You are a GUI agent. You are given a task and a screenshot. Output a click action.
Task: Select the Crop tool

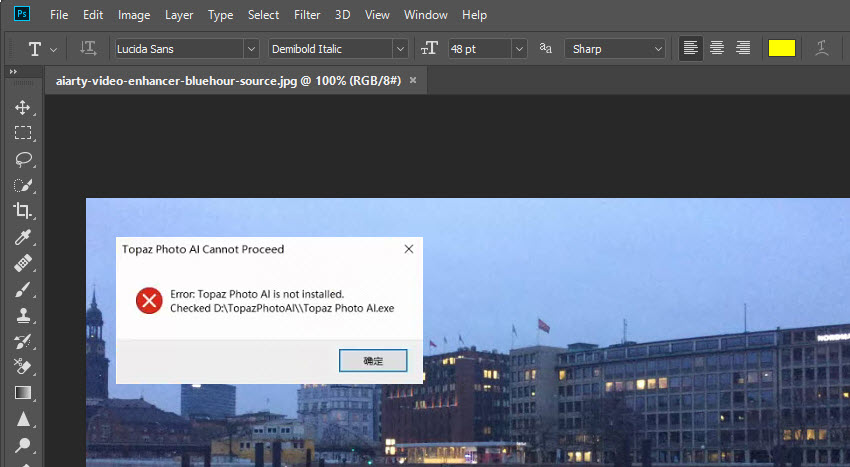coord(22,210)
